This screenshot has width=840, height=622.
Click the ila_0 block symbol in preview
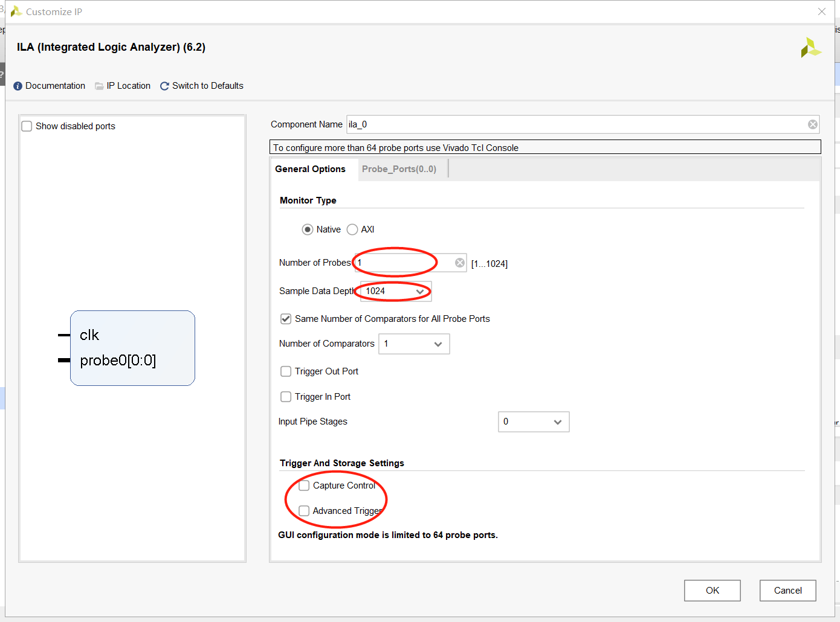tap(132, 348)
